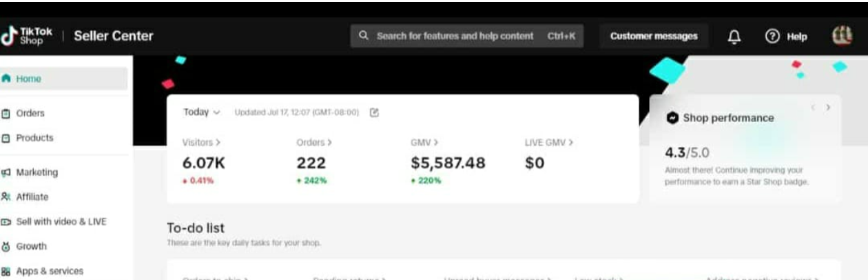
Task: Click the Shop performance badge icon
Action: click(672, 118)
